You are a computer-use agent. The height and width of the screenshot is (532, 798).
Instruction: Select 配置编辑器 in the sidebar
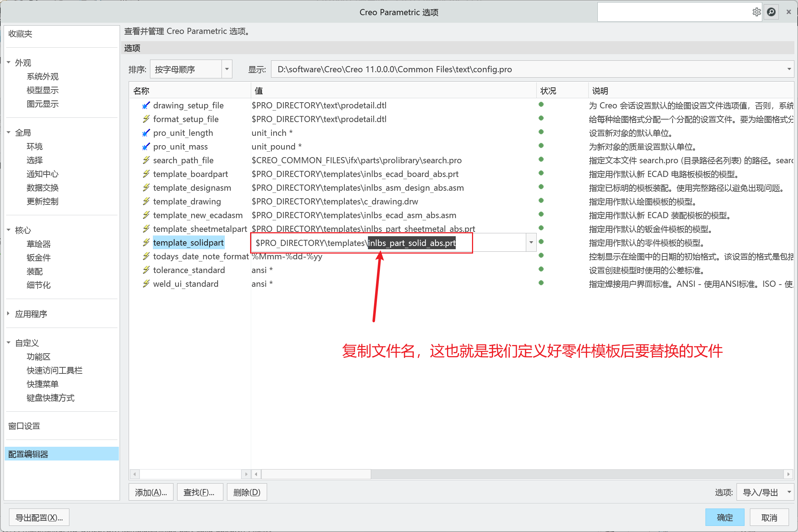click(62, 454)
